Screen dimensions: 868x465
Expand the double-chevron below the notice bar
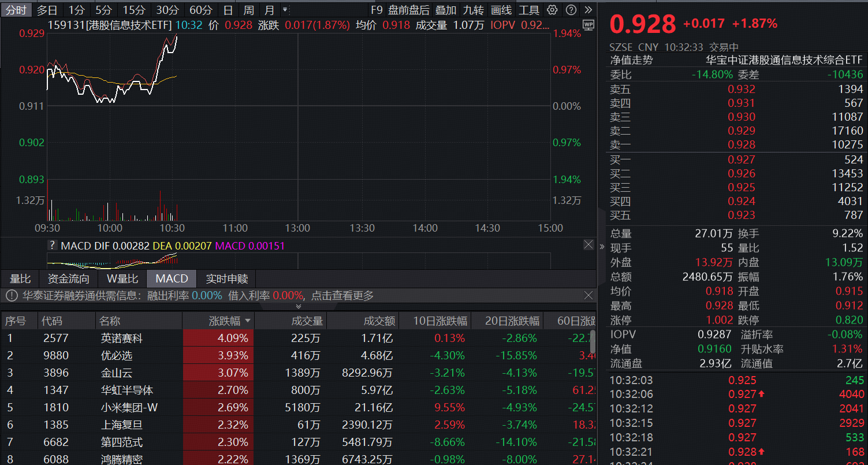[x=299, y=307]
